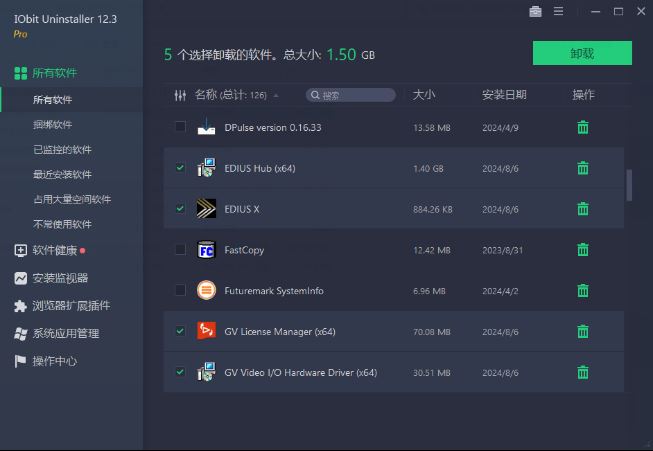Click GV Video I/O Hardware Driver icon
The height and width of the screenshot is (451, 653).
206,372
